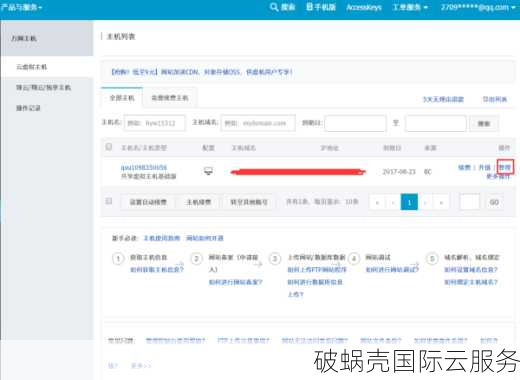Click the 转至其他账号 button
520x380 pixels.
(x=249, y=202)
